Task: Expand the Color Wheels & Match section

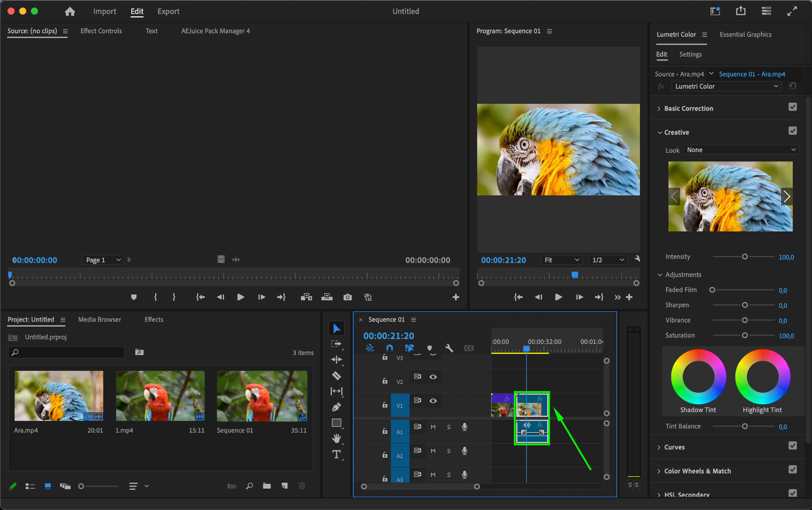Action: coord(697,471)
